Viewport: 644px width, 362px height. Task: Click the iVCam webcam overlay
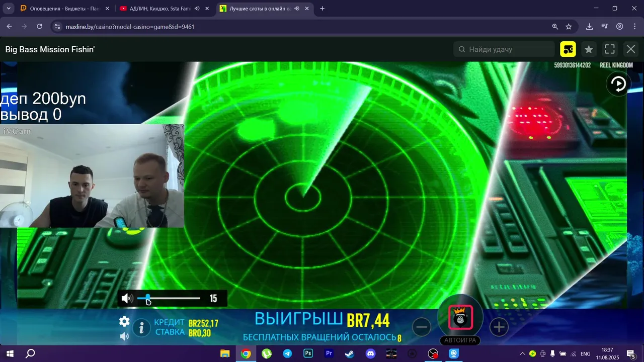coord(92,176)
